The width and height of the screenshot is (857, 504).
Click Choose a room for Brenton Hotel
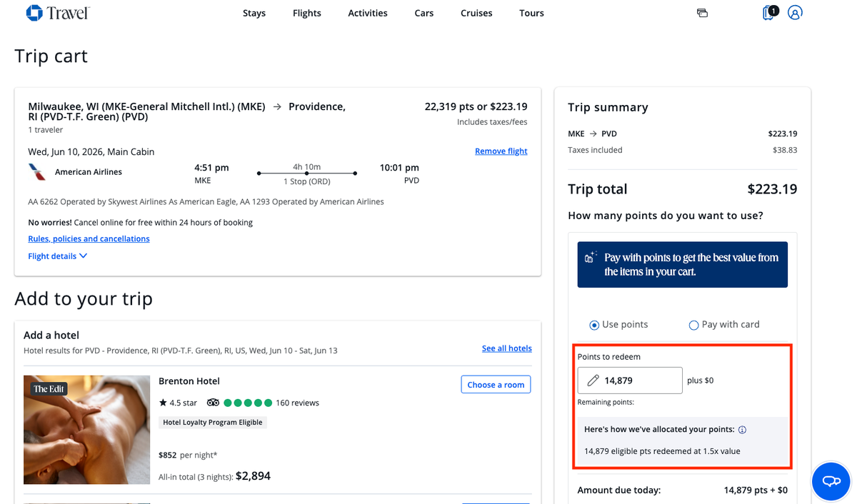click(x=496, y=384)
